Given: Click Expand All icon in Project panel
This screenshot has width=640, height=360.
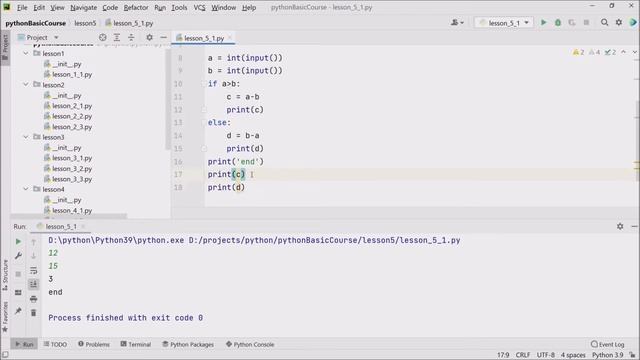Looking at the screenshot, I should pyautogui.click(x=117, y=38).
